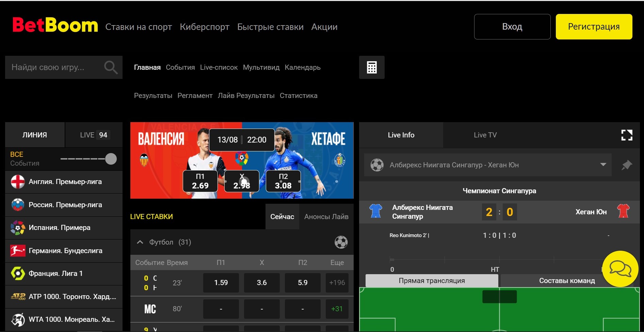644x332 pixels.
Task: Select the 5.9 П2 odds button
Action: click(x=303, y=283)
